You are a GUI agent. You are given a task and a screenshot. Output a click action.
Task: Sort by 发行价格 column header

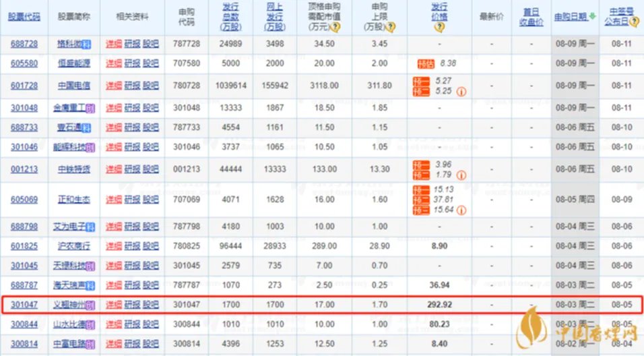439,12
